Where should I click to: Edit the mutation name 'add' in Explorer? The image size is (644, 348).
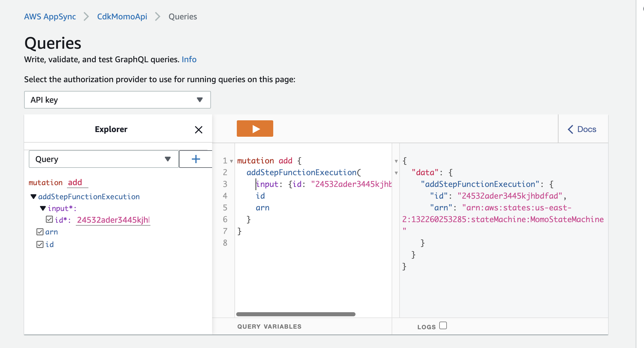point(78,183)
